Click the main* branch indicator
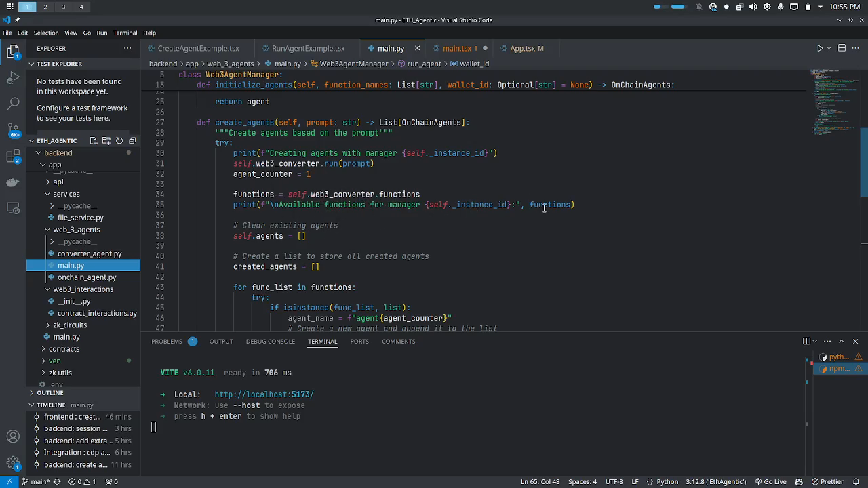 click(36, 482)
